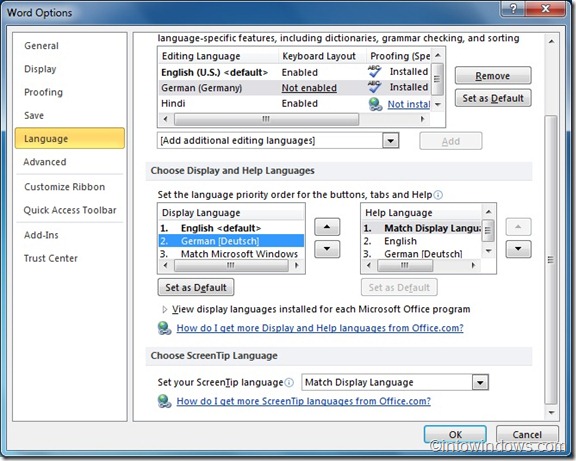The height and width of the screenshot is (461, 576).
Task: Click the Editing Language column header
Action: [x=219, y=56]
